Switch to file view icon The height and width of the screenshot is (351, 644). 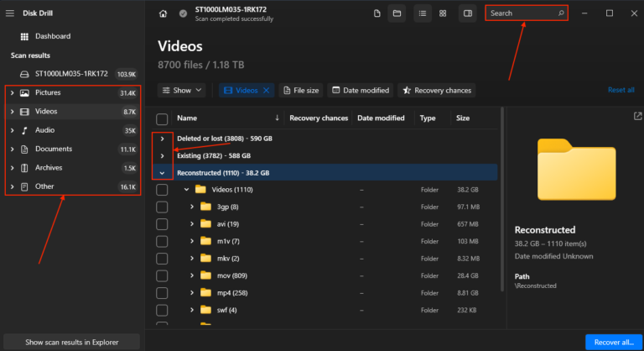[377, 13]
